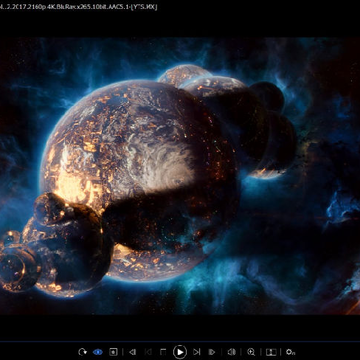360x360 pixels.
Task: Toggle the blue eye enhancement icon
Action: pyautogui.click(x=98, y=352)
